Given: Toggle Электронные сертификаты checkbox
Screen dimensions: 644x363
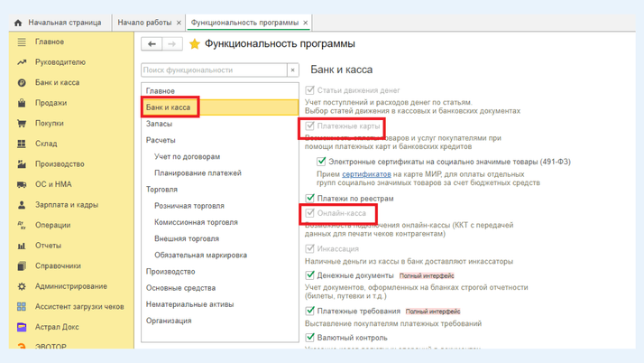Looking at the screenshot, I should click(x=321, y=162).
